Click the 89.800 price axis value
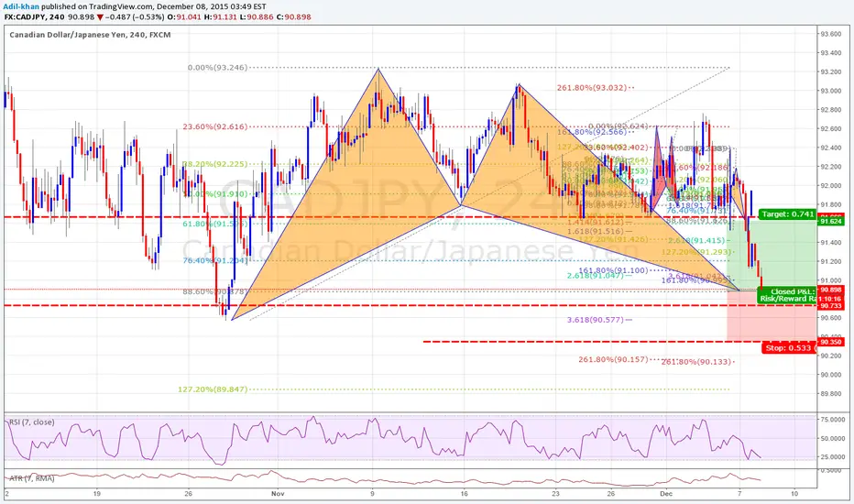 pos(831,393)
